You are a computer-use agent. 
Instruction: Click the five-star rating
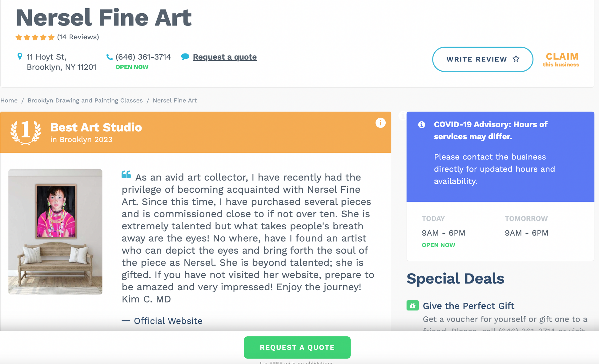click(35, 37)
